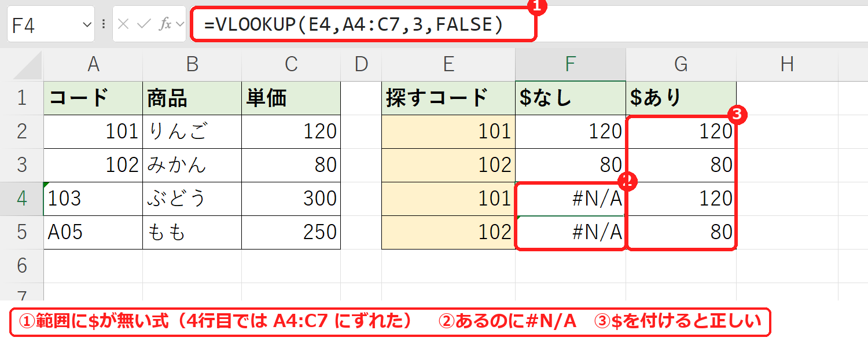Select cell with price 300

tap(291, 199)
